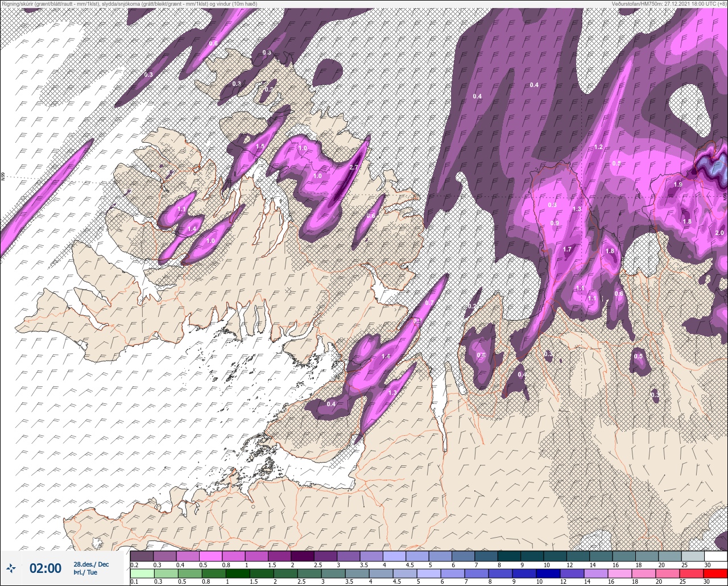Pick the top-row legend swatch between 0.5 and 0.8
Viewport: 728px width, 586px height.
pos(210,556)
